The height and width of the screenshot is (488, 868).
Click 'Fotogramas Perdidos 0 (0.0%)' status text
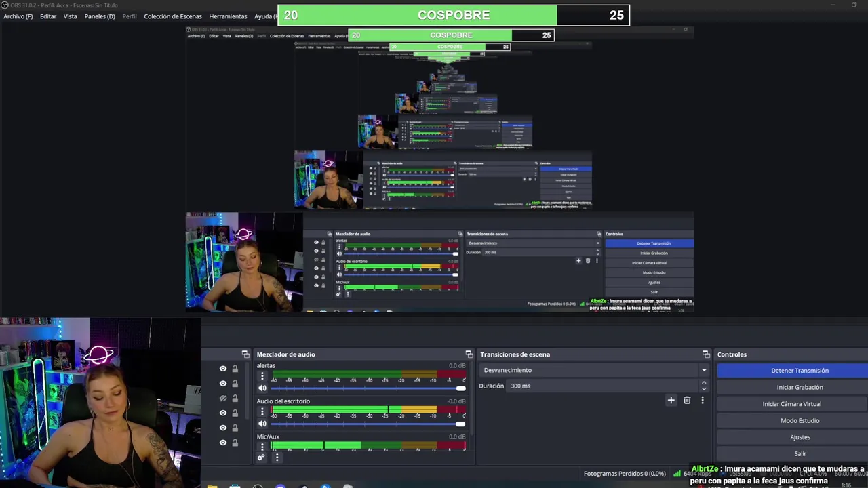coord(625,474)
